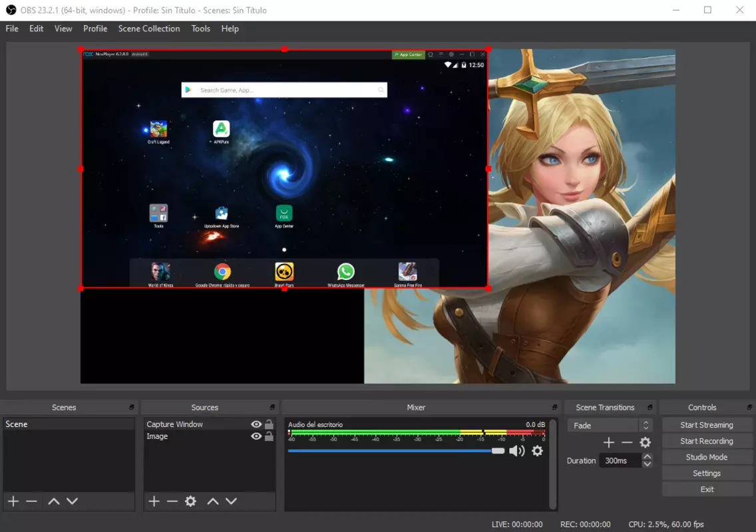The image size is (756, 532).
Task: Mute Audio del escritorio speaker icon
Action: tap(517, 451)
